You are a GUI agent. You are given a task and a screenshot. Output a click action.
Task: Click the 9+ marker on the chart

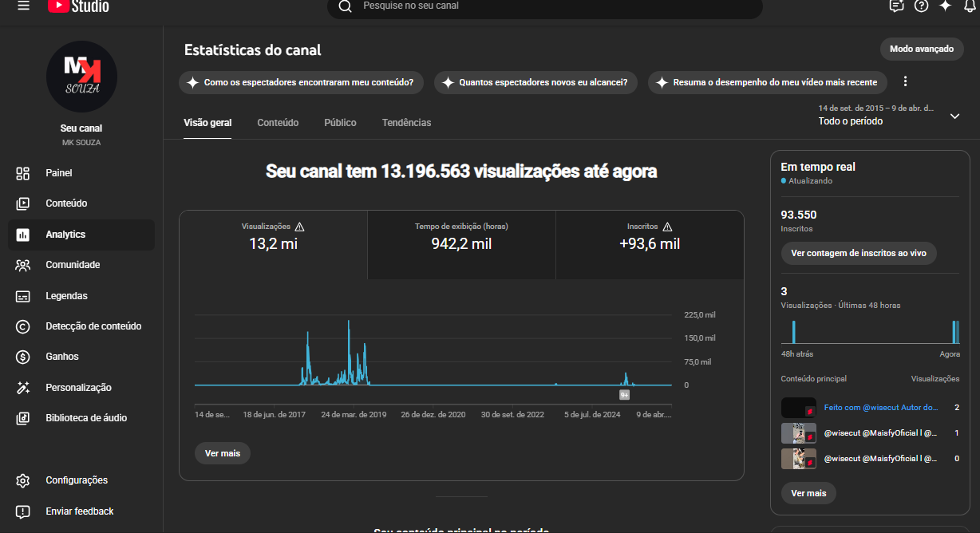(x=625, y=394)
